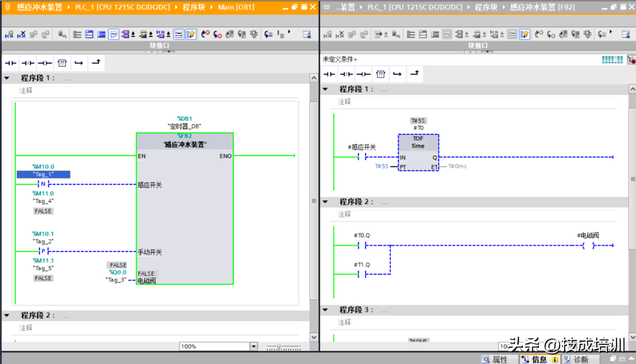This screenshot has height=364, width=636.
Task: Toggle favorites display in the FB2 toolbar
Action: tap(524, 35)
